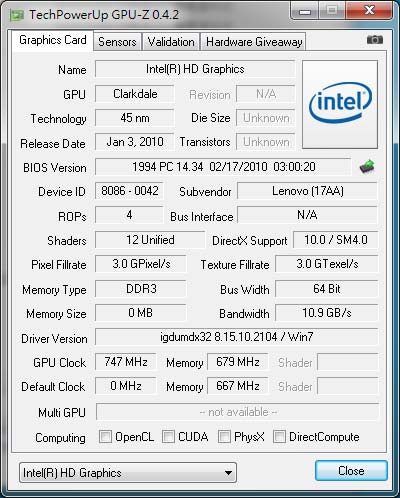Click the Memory Type field DDR3
Screen dimensions: 400x498
coord(141,289)
